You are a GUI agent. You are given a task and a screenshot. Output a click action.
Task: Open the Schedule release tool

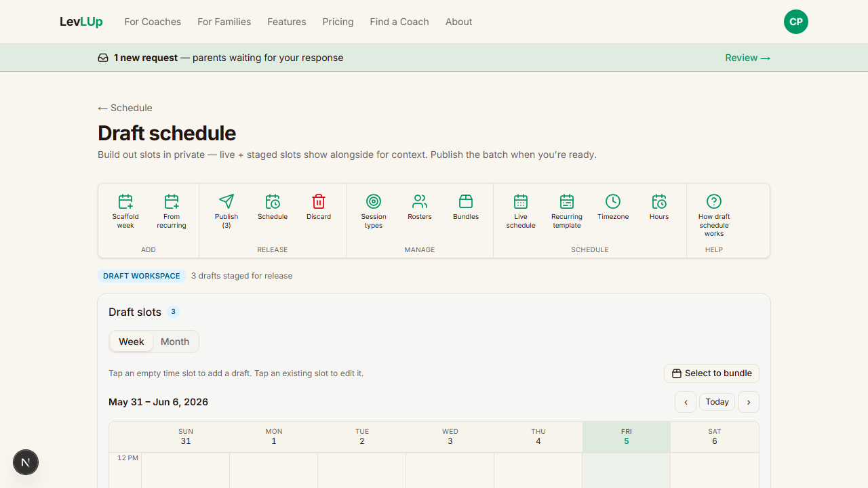[273, 207]
